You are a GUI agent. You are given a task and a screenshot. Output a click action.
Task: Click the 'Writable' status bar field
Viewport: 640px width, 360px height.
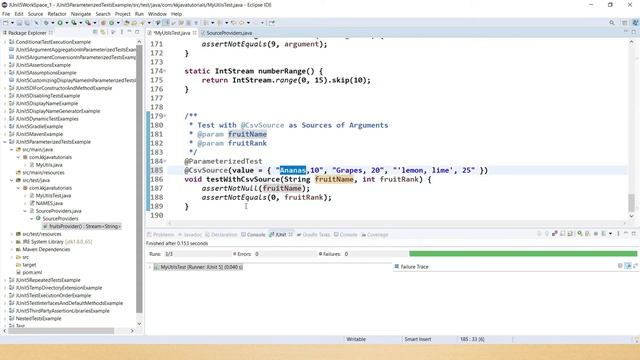click(x=356, y=339)
